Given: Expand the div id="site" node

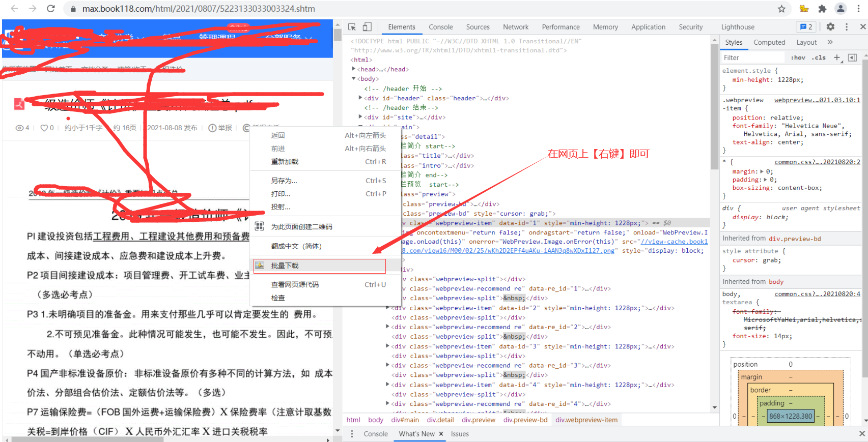Looking at the screenshot, I should 360,117.
